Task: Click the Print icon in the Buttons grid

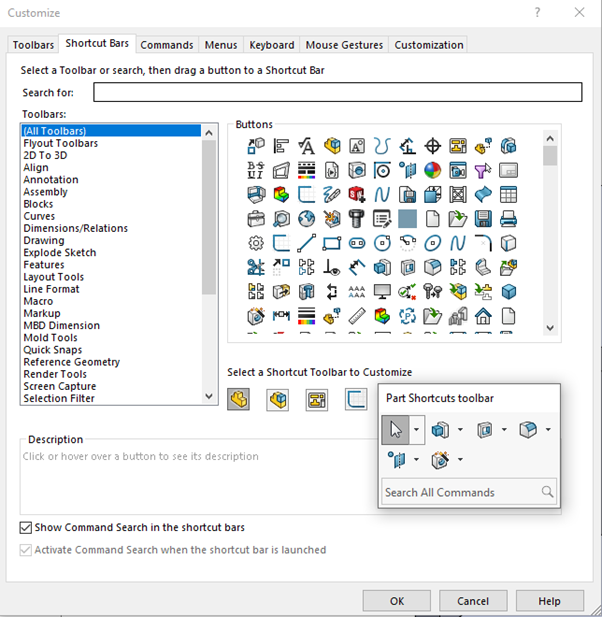Action: pyautogui.click(x=508, y=218)
